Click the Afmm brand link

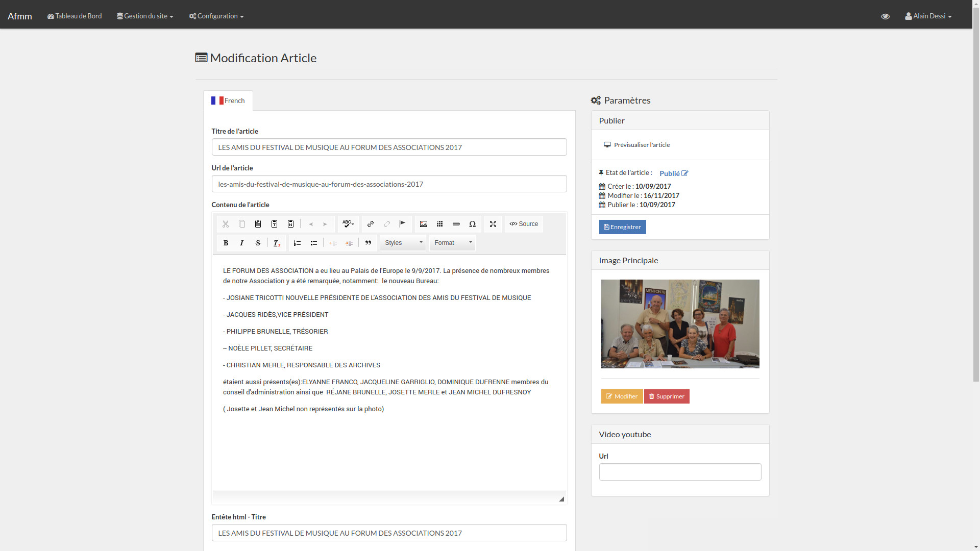(x=20, y=16)
